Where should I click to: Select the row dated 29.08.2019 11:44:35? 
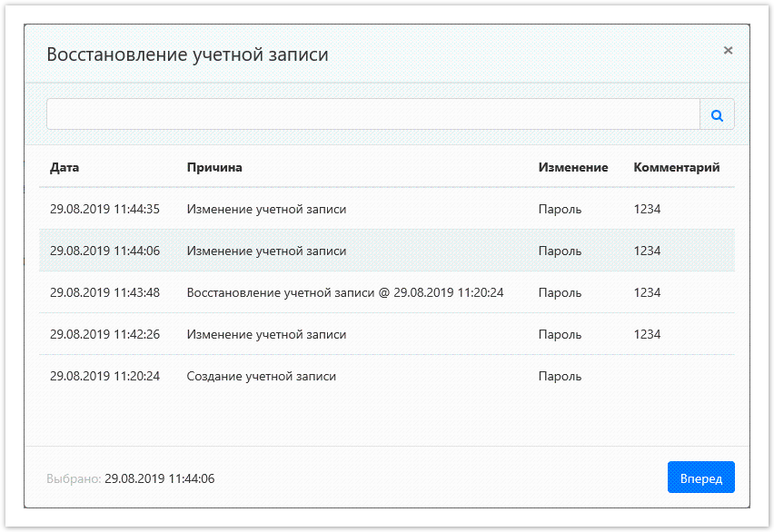[104, 210]
